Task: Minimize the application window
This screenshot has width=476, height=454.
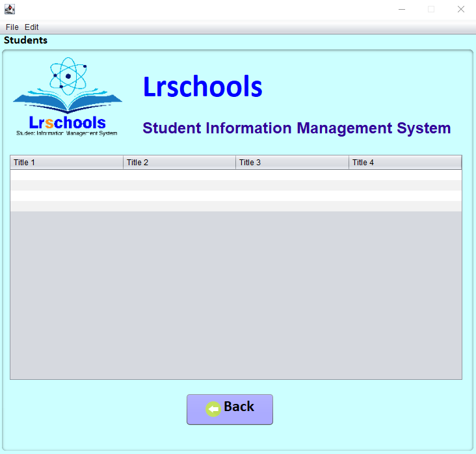Action: (x=402, y=9)
